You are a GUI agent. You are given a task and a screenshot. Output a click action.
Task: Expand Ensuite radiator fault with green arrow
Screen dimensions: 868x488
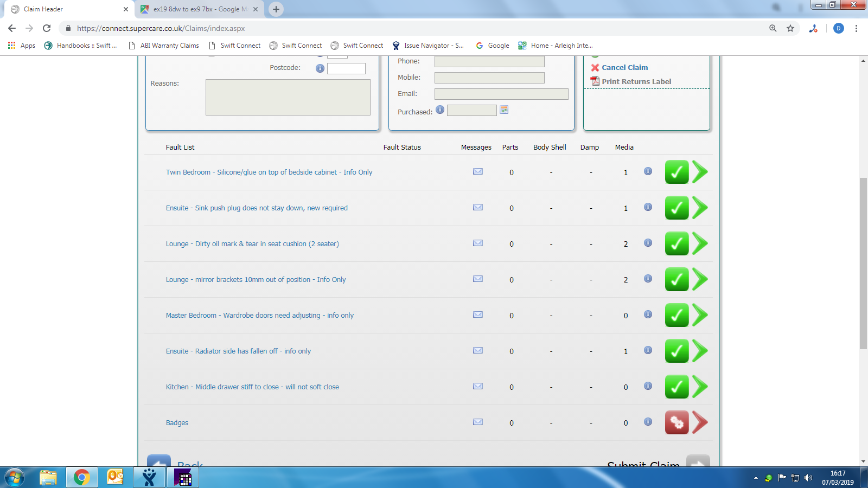pos(700,351)
